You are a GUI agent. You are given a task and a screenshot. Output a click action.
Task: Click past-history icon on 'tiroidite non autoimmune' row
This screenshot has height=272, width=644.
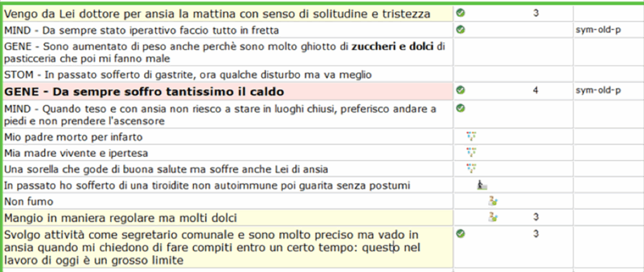coord(482,185)
